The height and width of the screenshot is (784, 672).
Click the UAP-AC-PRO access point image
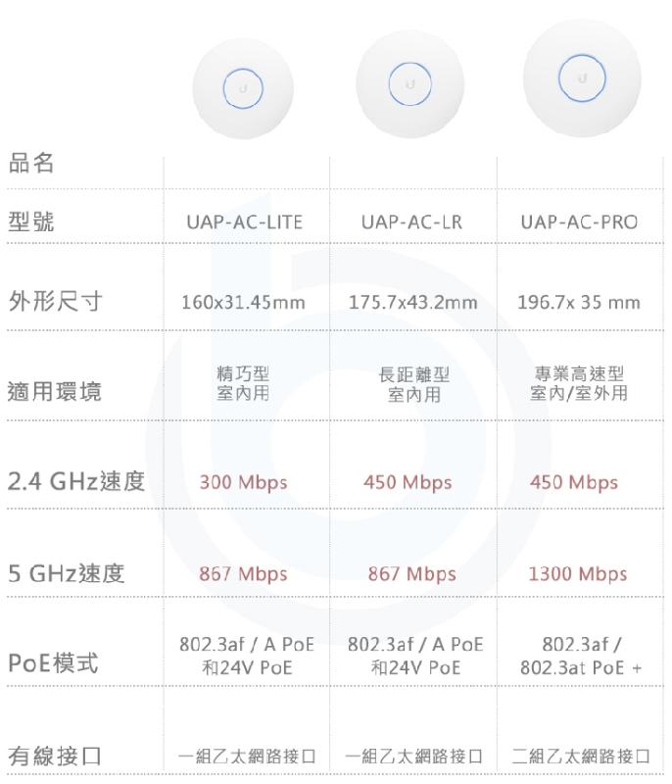click(x=582, y=78)
